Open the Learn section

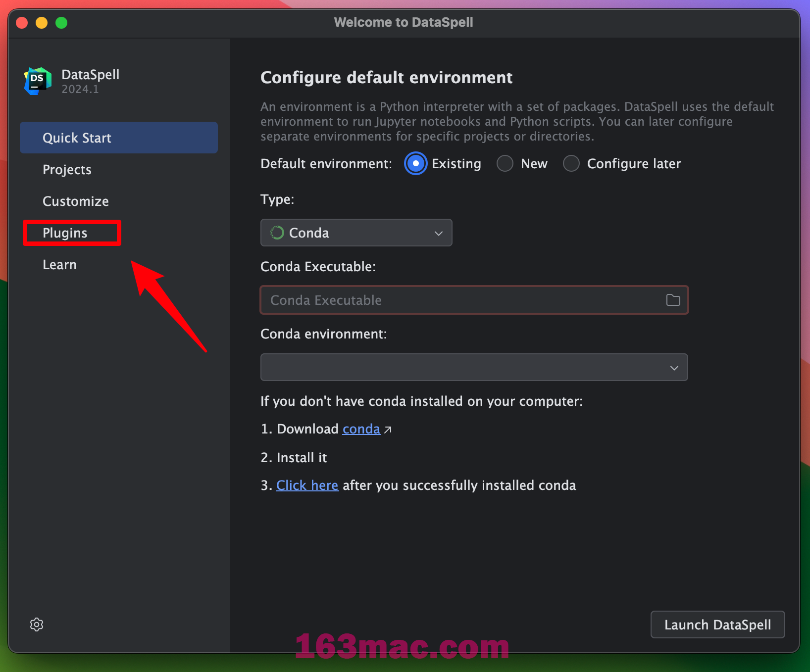(x=119, y=264)
